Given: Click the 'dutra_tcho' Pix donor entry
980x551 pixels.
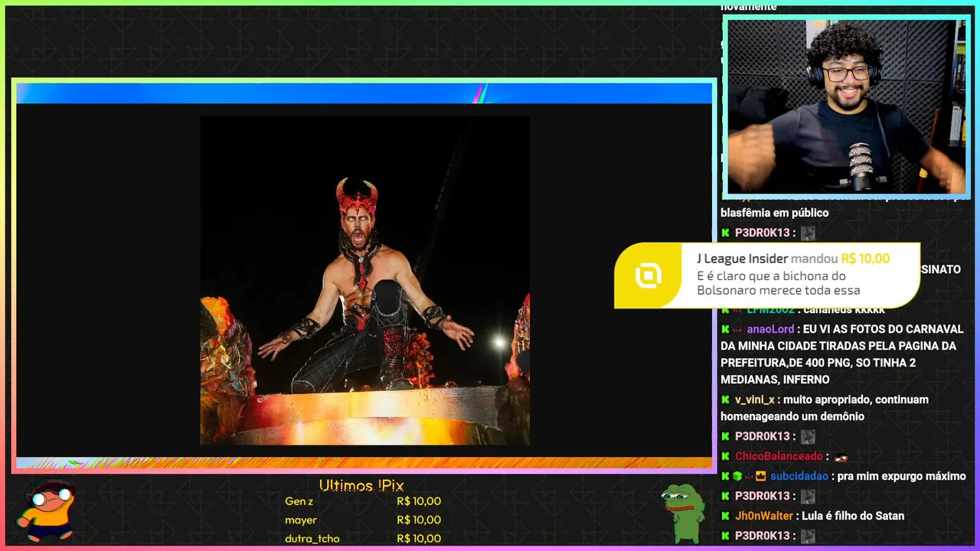Looking at the screenshot, I should tap(312, 538).
